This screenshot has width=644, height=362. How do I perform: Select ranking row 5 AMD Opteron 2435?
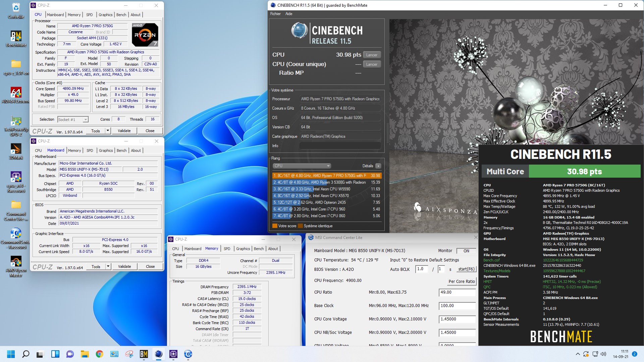click(327, 202)
